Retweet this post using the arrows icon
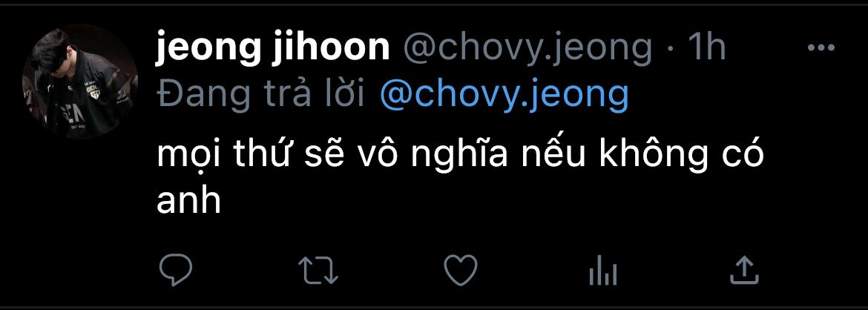Image resolution: width=868 pixels, height=310 pixels. [318, 271]
